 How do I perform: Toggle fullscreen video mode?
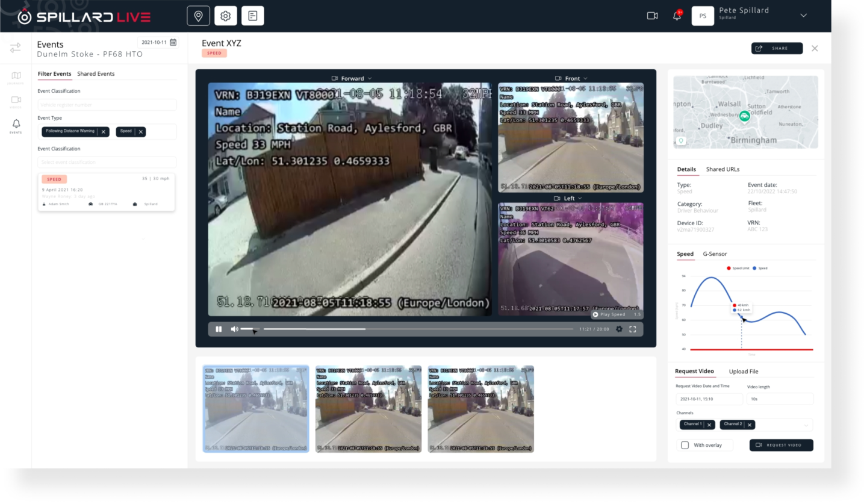[633, 329]
